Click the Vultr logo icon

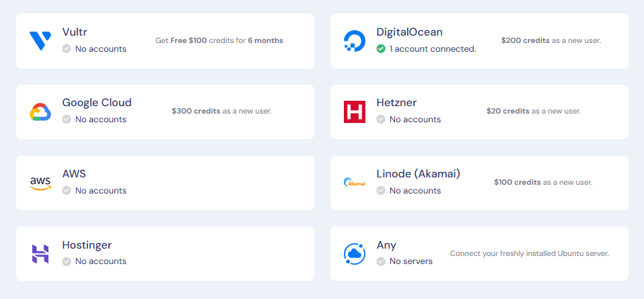[40, 41]
